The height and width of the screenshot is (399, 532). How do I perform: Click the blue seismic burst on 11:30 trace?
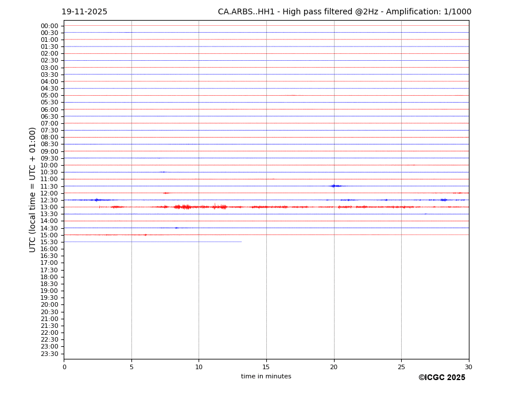pos(335,186)
